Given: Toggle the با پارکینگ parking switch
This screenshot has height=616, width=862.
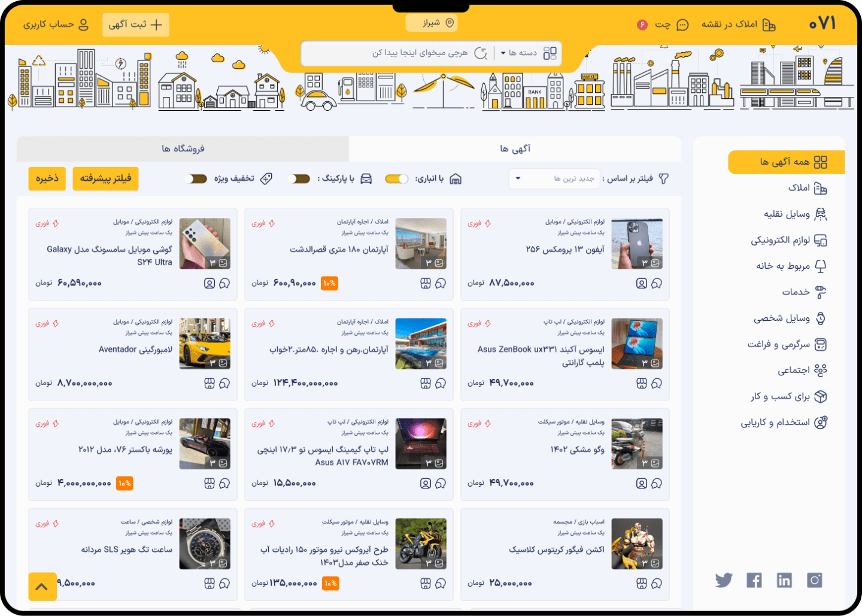Looking at the screenshot, I should click(x=299, y=178).
